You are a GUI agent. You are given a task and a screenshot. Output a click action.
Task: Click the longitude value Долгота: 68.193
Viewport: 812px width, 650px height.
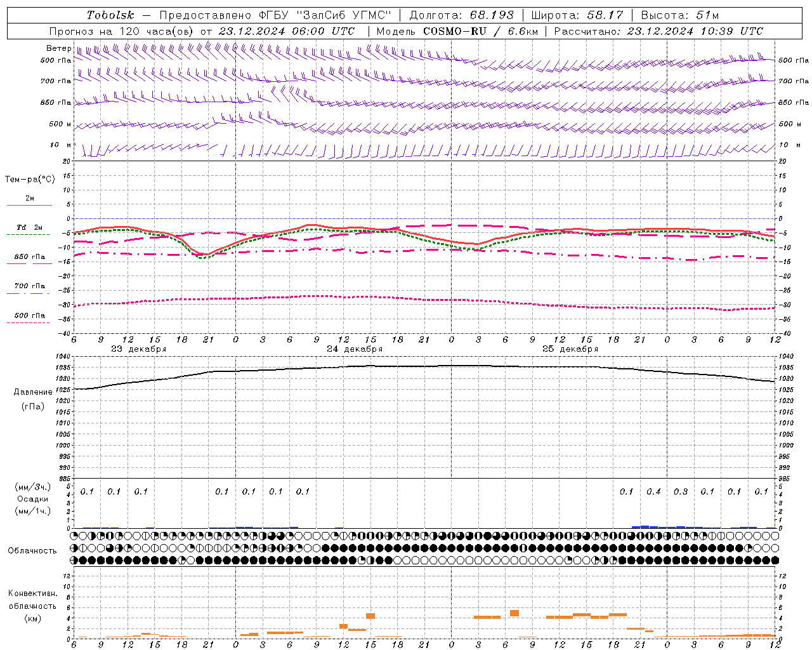[462, 15]
